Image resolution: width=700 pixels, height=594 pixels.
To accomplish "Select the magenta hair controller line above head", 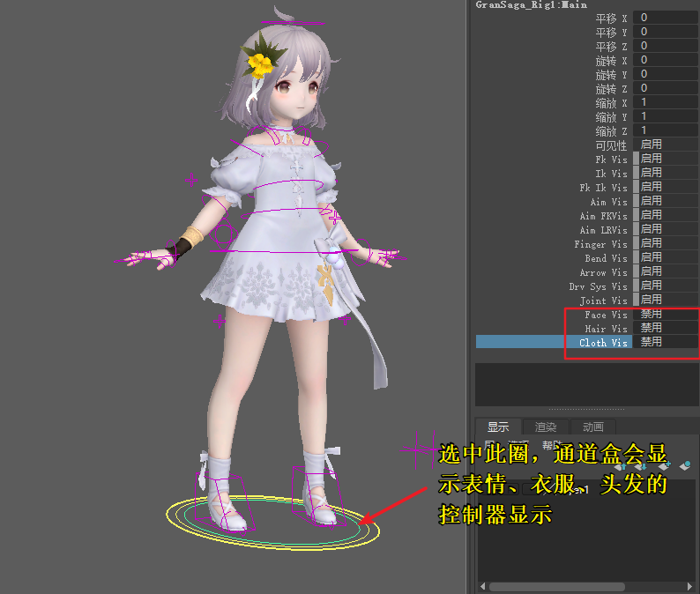I will pyautogui.click(x=293, y=22).
